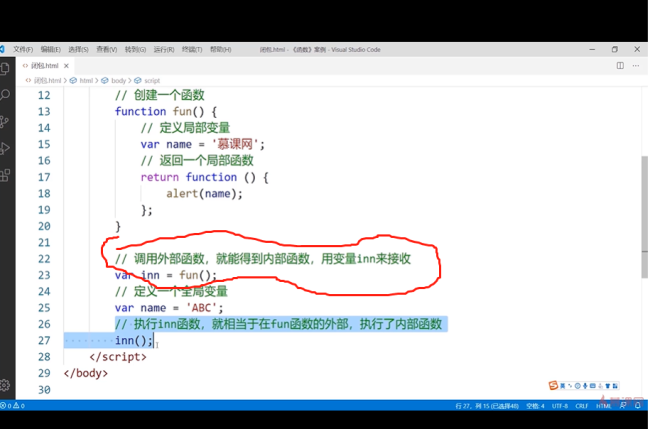The image size is (650, 429).
Task: Click the comment // 定义局部变量
Action: (185, 128)
